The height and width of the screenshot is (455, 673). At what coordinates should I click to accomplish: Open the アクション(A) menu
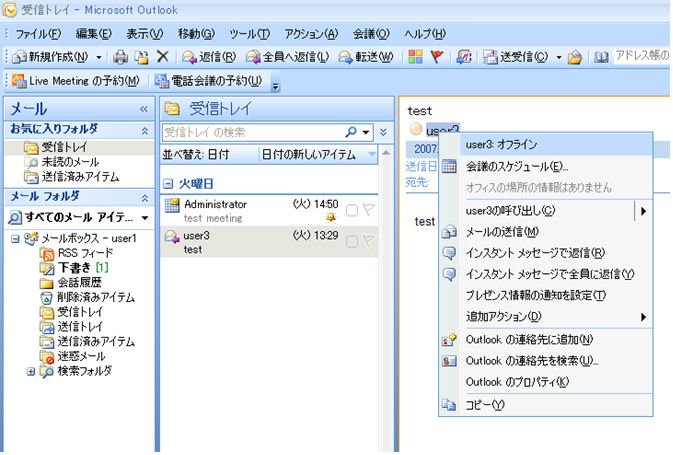(x=311, y=33)
